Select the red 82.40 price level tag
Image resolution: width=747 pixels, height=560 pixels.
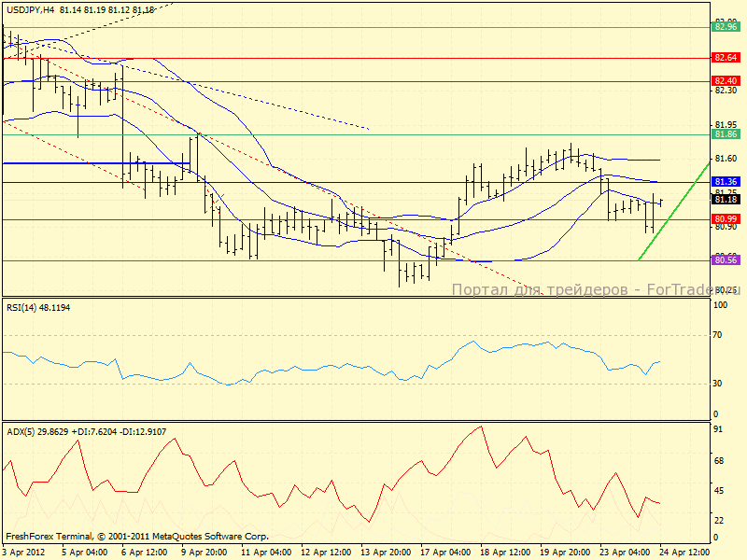tap(726, 81)
